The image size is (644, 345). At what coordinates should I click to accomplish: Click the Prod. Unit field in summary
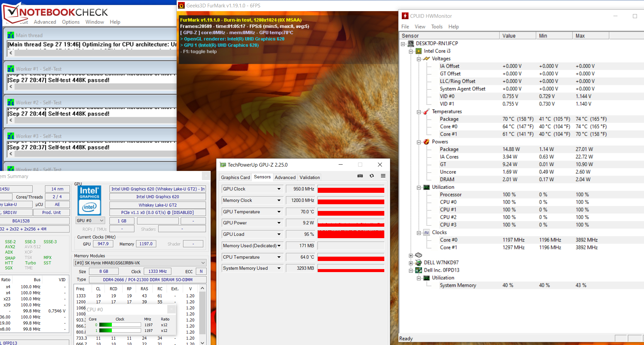(52, 212)
